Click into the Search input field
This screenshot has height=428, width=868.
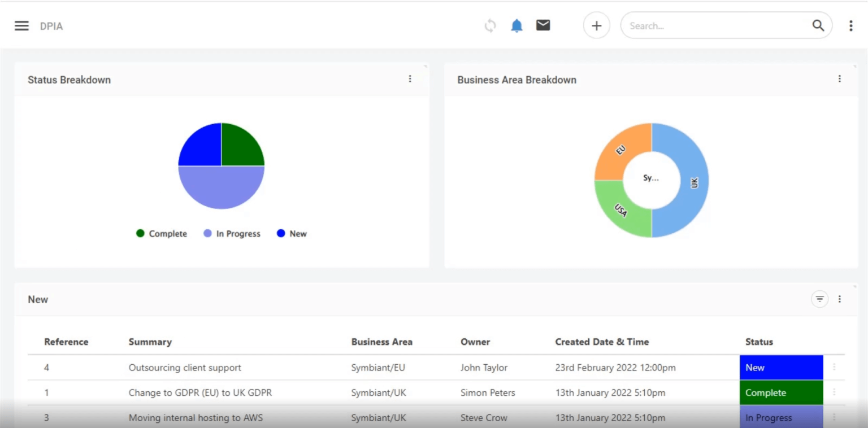[x=715, y=26]
